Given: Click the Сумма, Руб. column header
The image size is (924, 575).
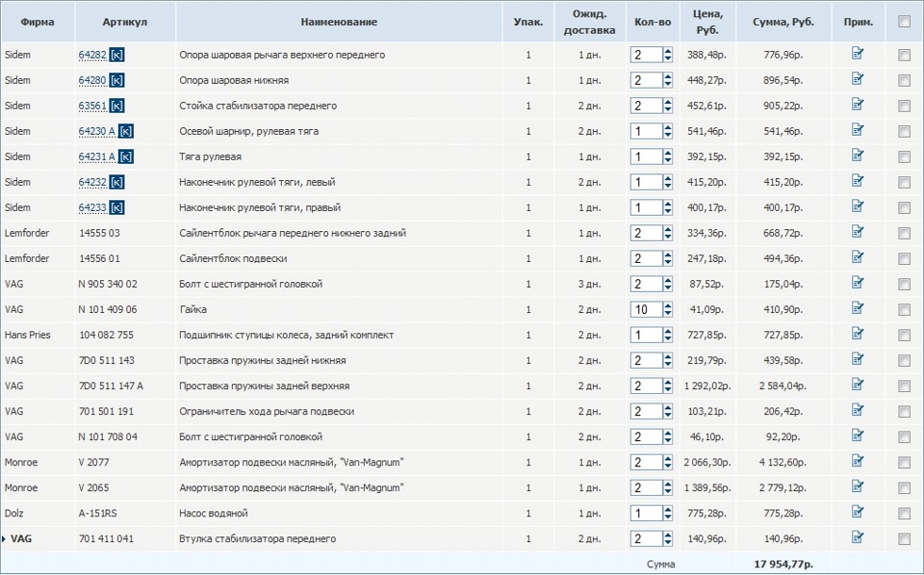Looking at the screenshot, I should (x=783, y=21).
